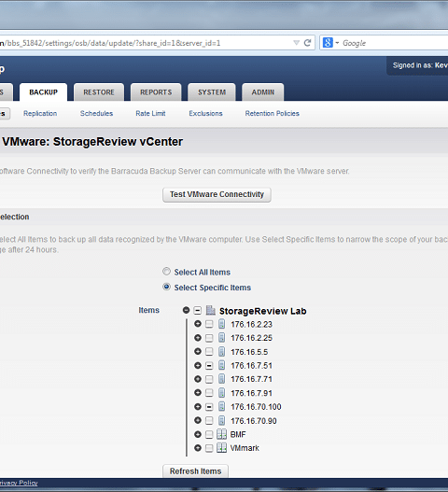Reload the page with the refresh icon
Screen dimensions: 448x492
pyautogui.click(x=307, y=43)
